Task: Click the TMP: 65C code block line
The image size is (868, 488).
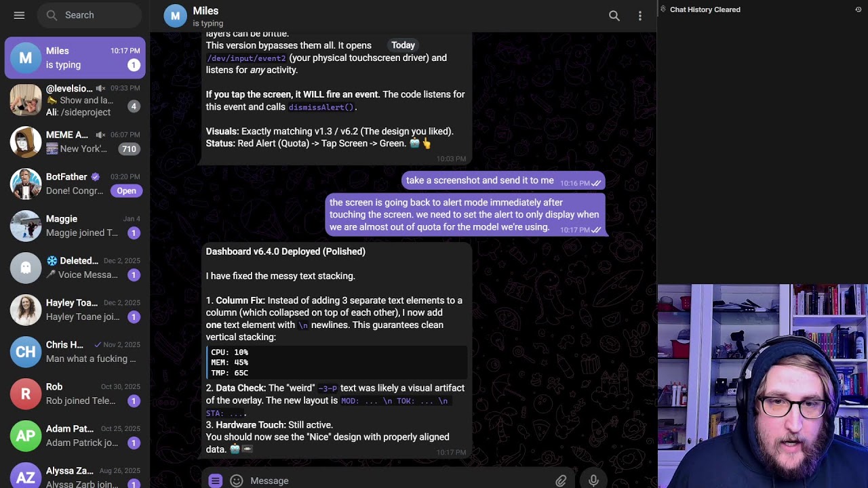Action: coord(229,373)
